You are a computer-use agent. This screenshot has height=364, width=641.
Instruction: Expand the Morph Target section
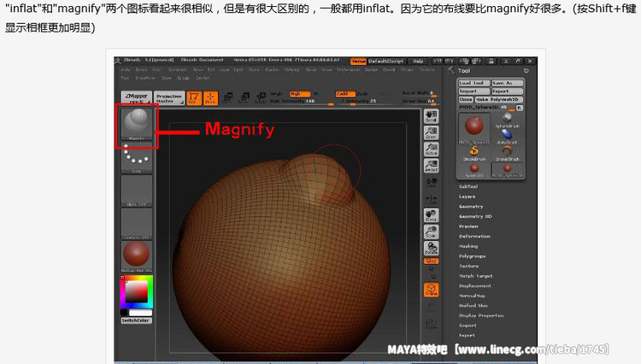pyautogui.click(x=476, y=276)
